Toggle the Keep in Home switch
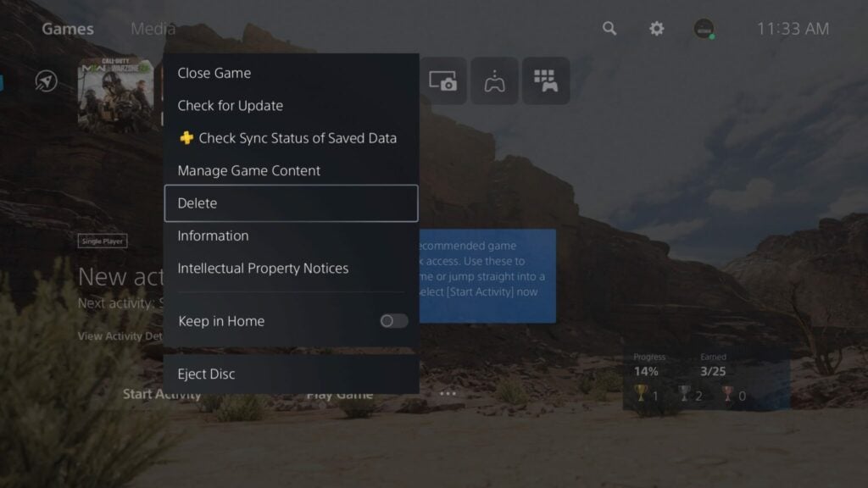Image resolution: width=868 pixels, height=488 pixels. click(x=392, y=321)
